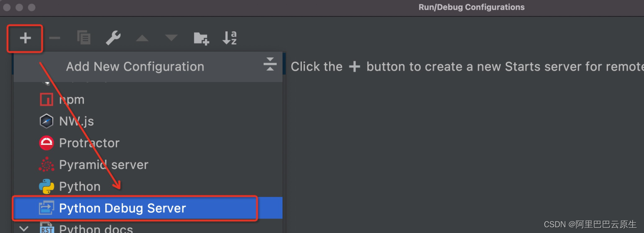Click Sort Configurations alphabetically icon
Viewport: 644px width, 233px height.
click(229, 38)
